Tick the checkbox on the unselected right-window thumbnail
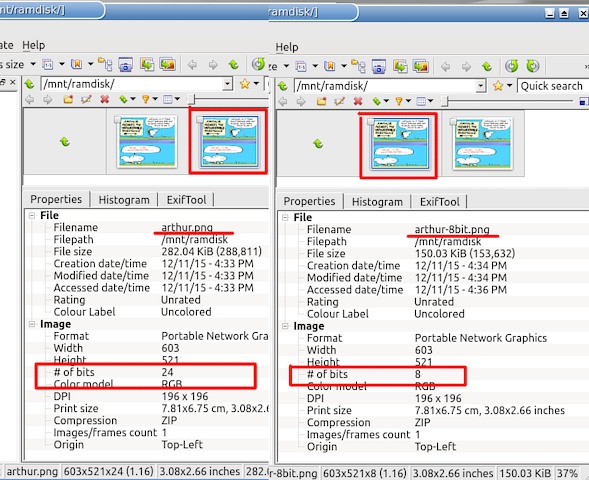Image resolution: width=589 pixels, height=480 pixels. tap(453, 122)
